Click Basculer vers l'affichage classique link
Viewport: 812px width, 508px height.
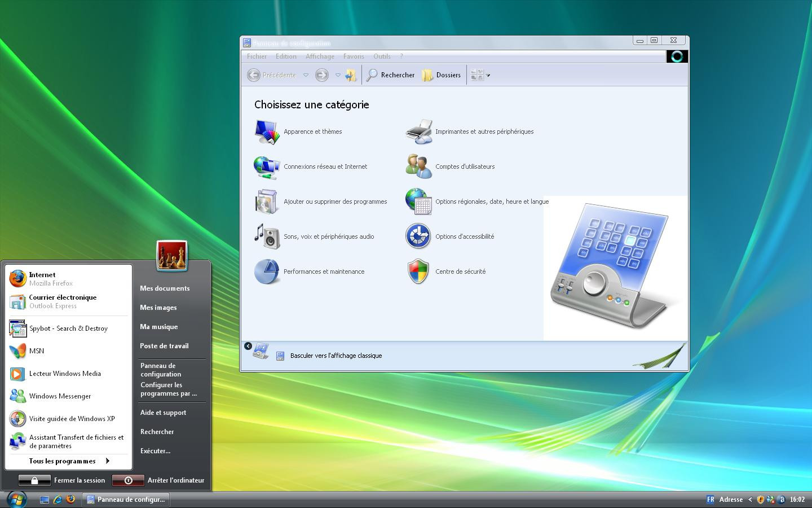336,356
